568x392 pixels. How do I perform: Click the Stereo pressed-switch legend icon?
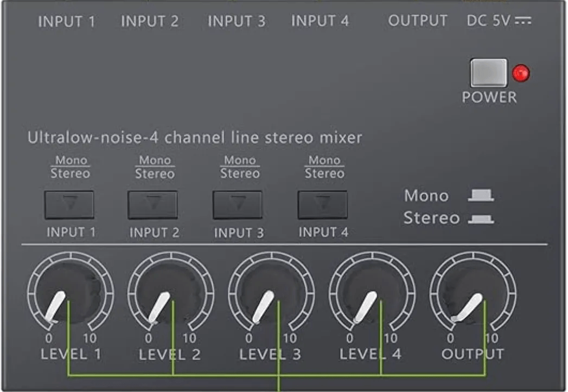(x=481, y=219)
